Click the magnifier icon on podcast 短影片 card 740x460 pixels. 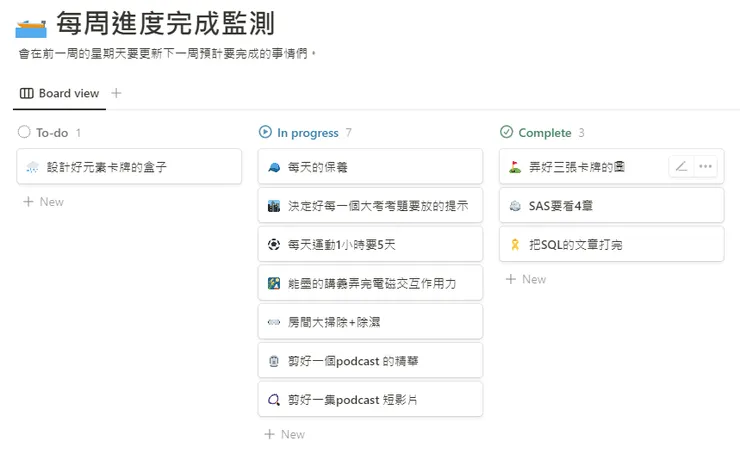coord(274,400)
